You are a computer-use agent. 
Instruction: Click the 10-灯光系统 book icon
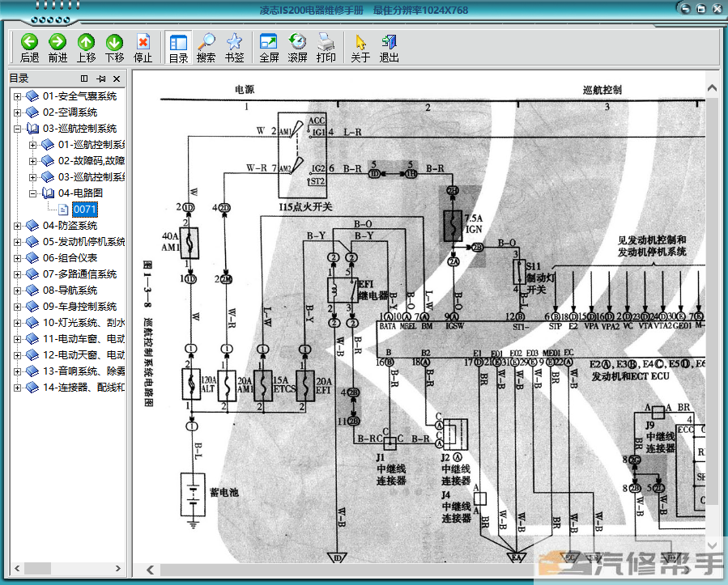[32, 322]
